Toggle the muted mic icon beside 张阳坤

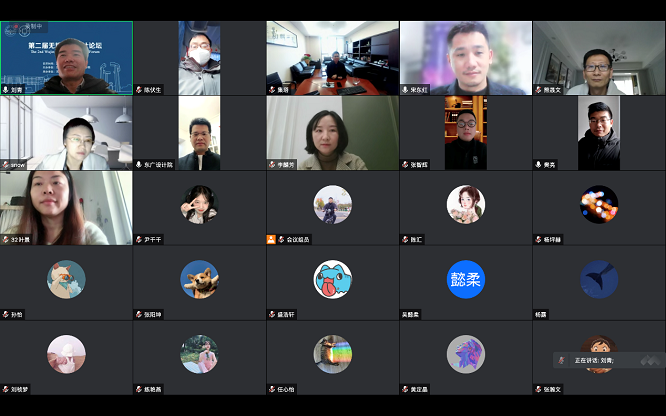click(138, 314)
